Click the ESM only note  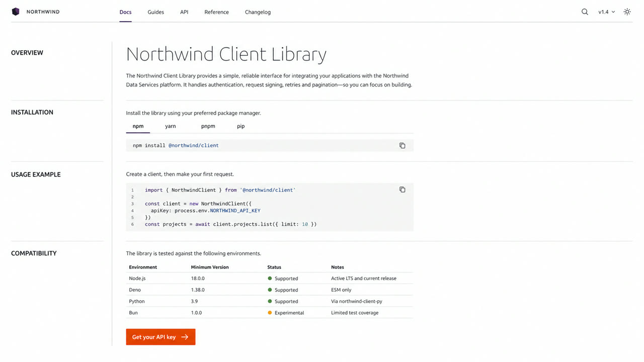tap(341, 290)
